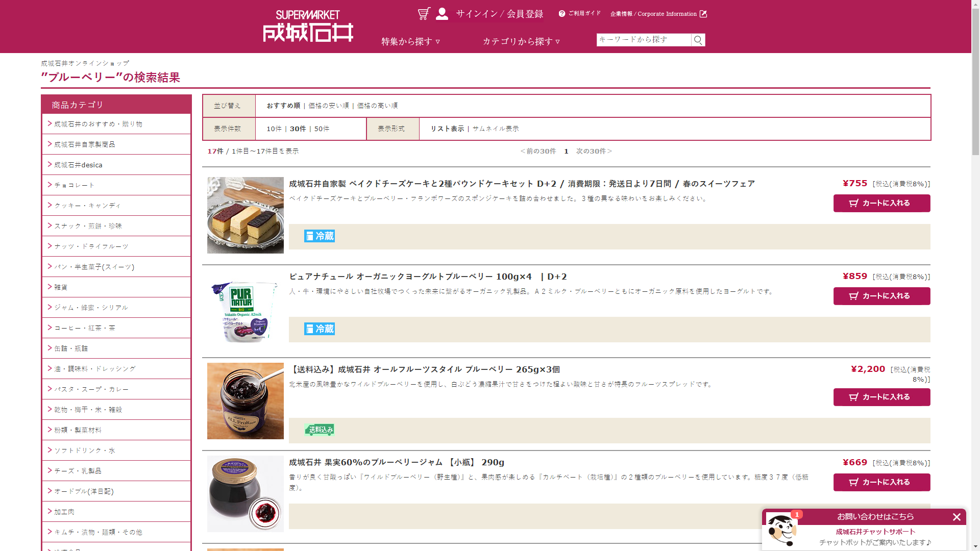Open the shopping cart icon in header
Screen dimensions: 980x551
pos(424,14)
